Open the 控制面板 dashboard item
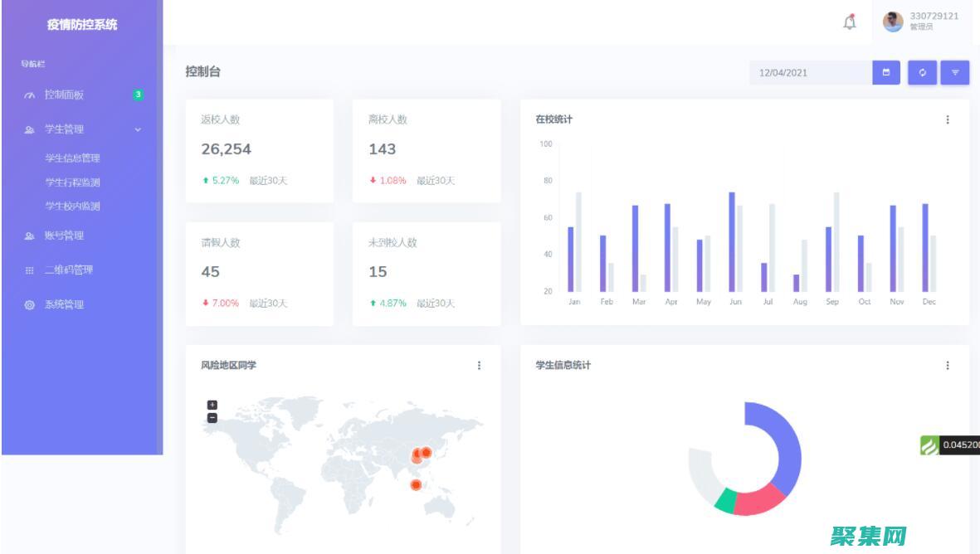The height and width of the screenshot is (554, 980). [x=64, y=95]
